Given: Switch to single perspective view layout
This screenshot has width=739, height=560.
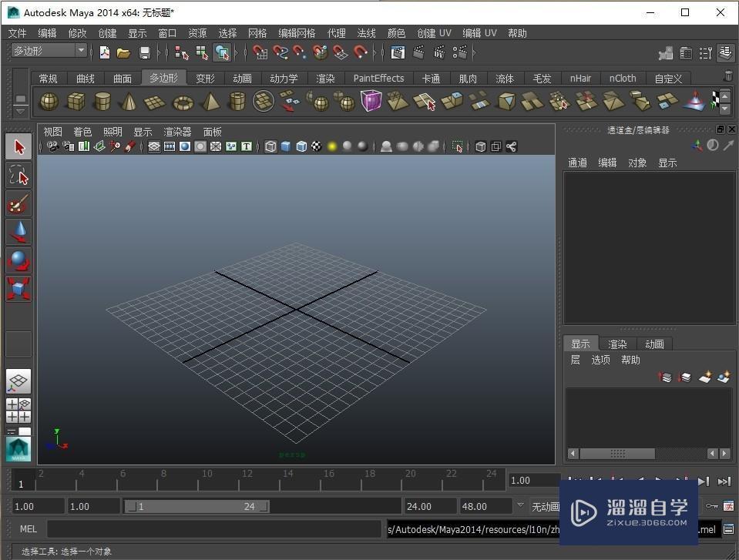Looking at the screenshot, I should coord(18,381).
